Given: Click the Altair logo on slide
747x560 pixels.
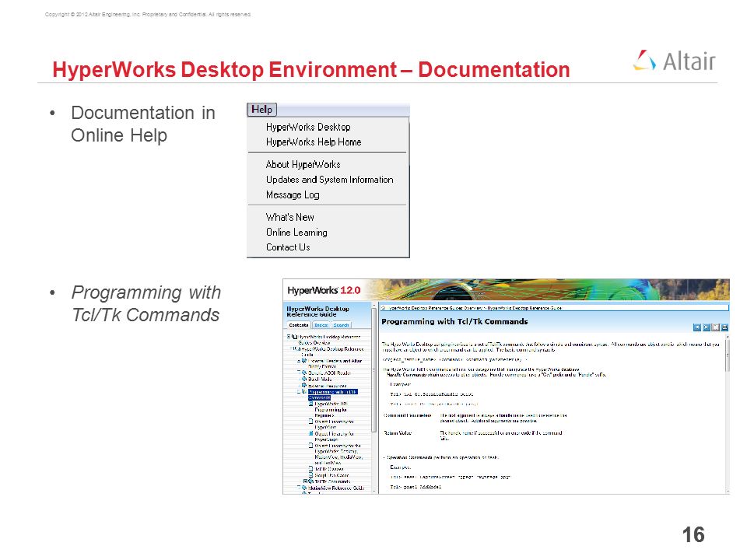Looking at the screenshot, I should (x=674, y=61).
